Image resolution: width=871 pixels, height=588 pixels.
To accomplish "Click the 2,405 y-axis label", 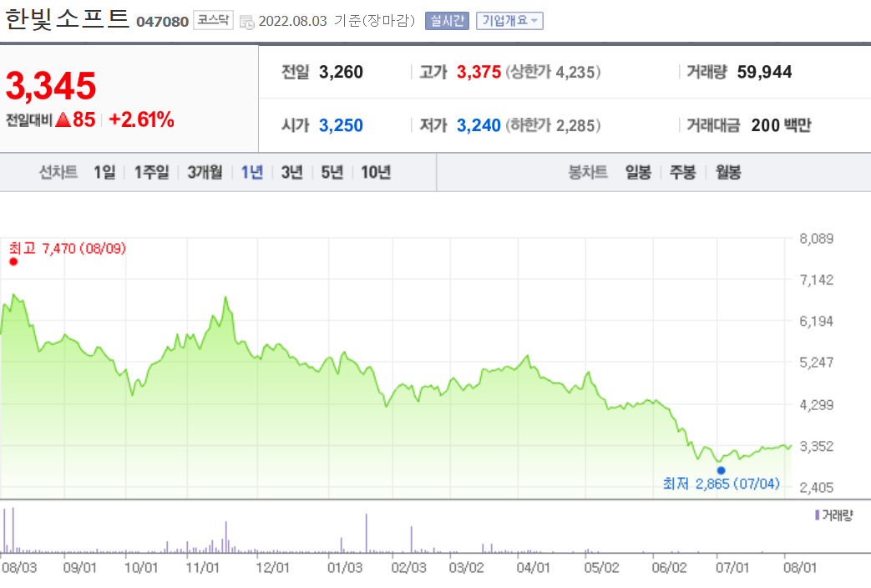I will (x=816, y=488).
